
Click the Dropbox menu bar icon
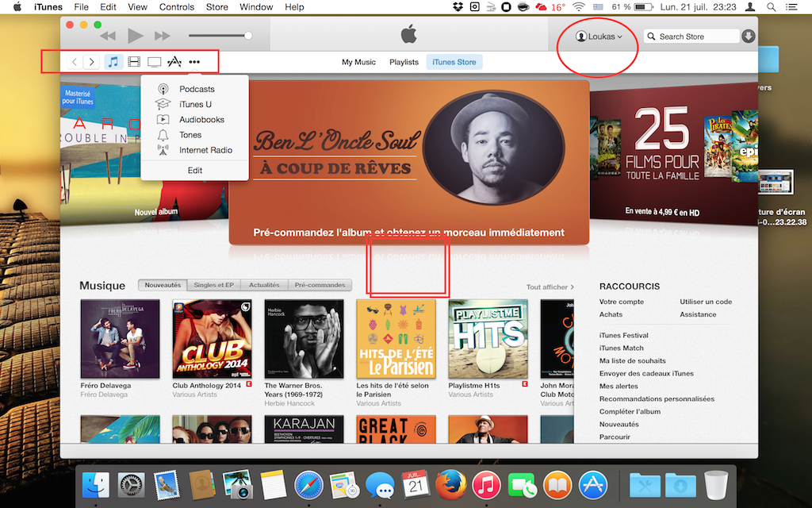coord(458,7)
